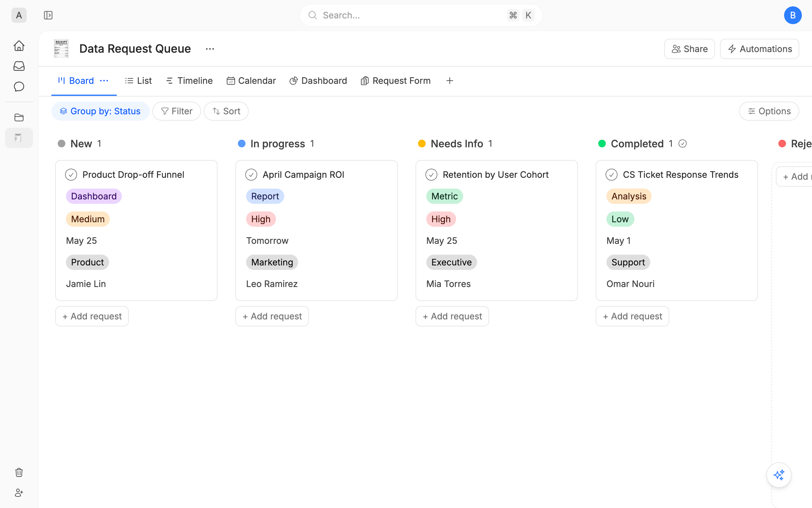Click the workspace 'A' avatar
812x508 pixels.
coord(19,15)
